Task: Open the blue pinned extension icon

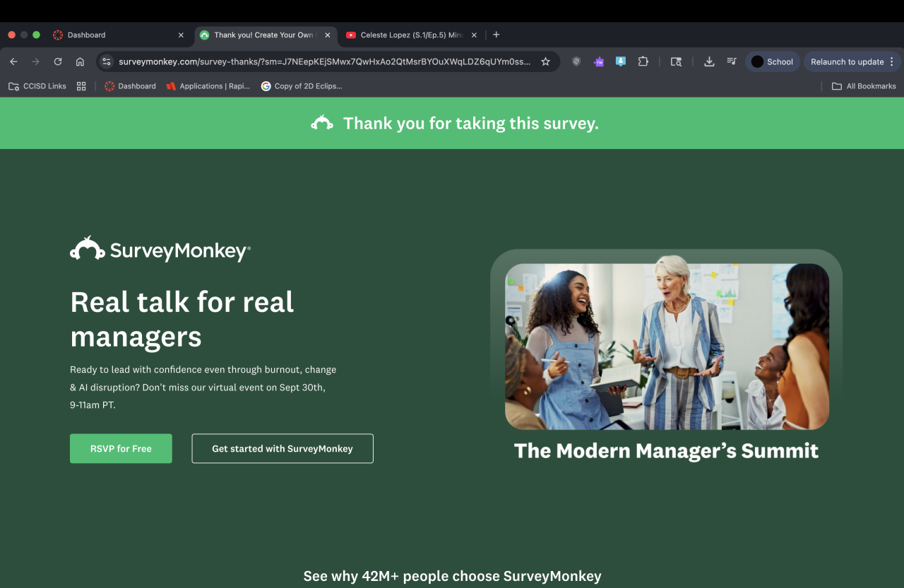Action: tap(621, 61)
